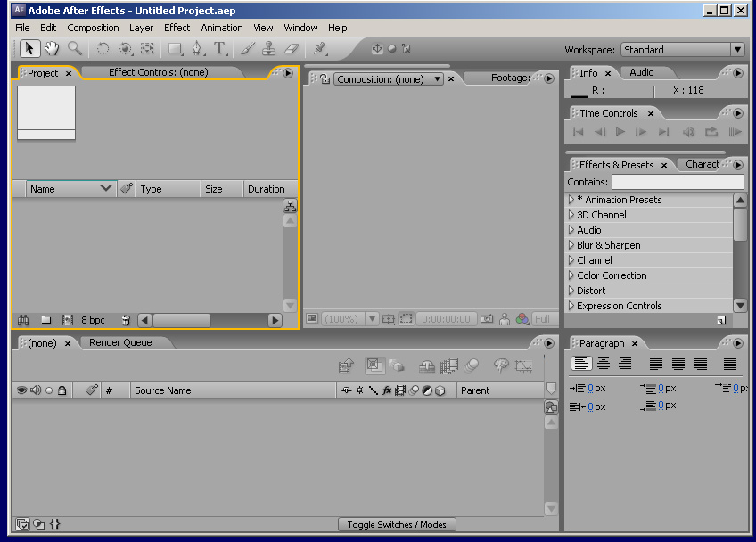Click the Brainstorm icon in timeline
The height and width of the screenshot is (542, 756).
click(x=501, y=365)
